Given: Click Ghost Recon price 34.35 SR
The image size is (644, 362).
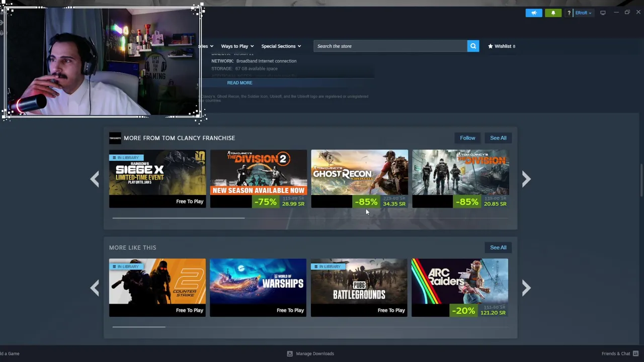Looking at the screenshot, I should [x=394, y=204].
